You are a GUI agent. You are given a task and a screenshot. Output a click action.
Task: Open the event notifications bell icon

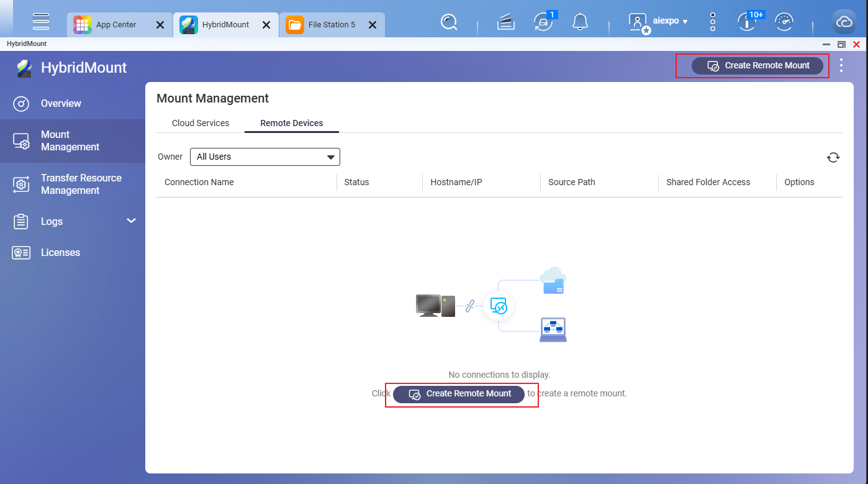pyautogui.click(x=580, y=23)
